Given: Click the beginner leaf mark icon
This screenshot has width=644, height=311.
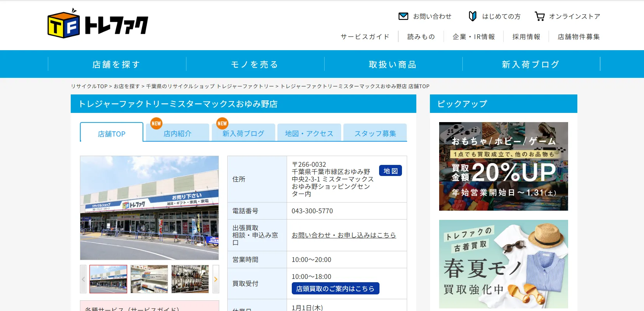Looking at the screenshot, I should point(472,16).
